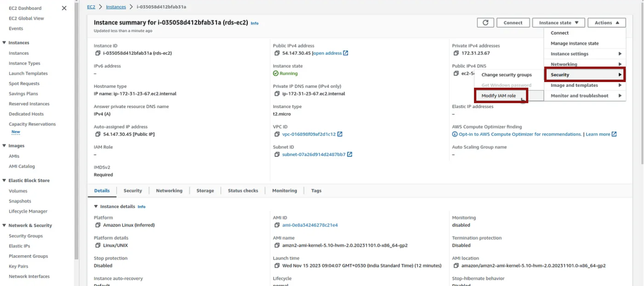
Task: Open Volumes in the sidebar
Action: pos(18,191)
